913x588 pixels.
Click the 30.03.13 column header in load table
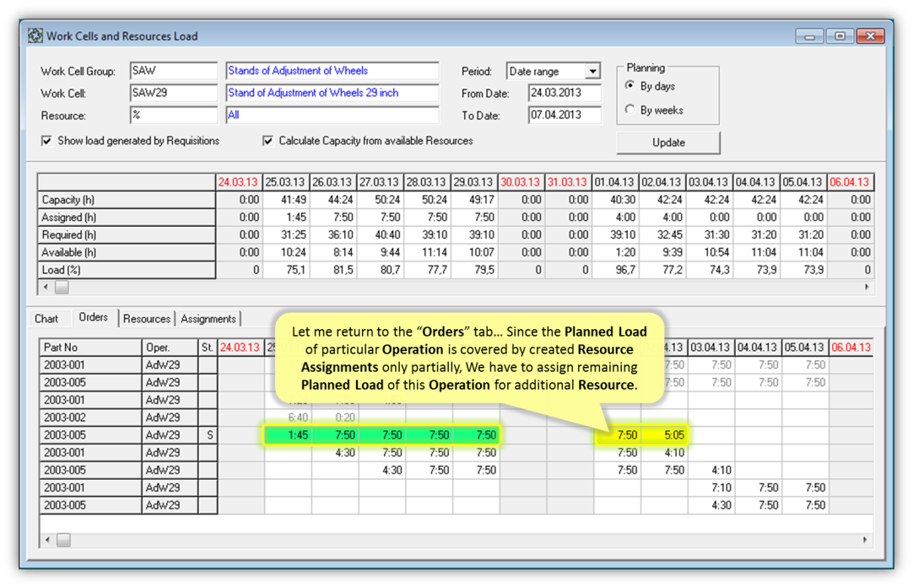pos(521,182)
